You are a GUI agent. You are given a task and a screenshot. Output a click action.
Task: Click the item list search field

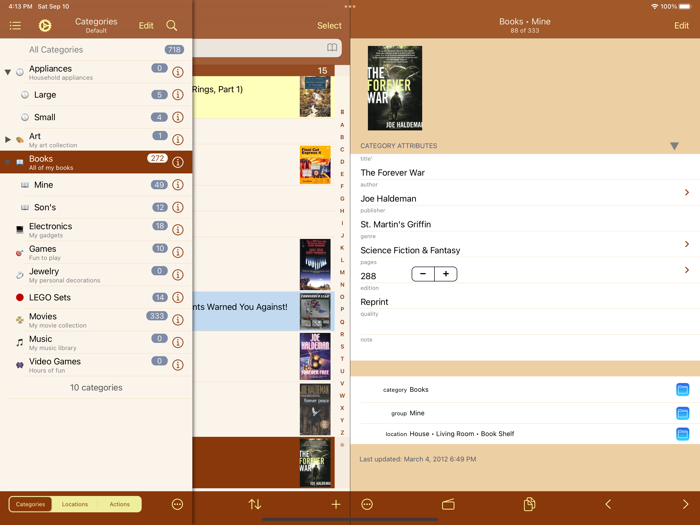click(267, 48)
